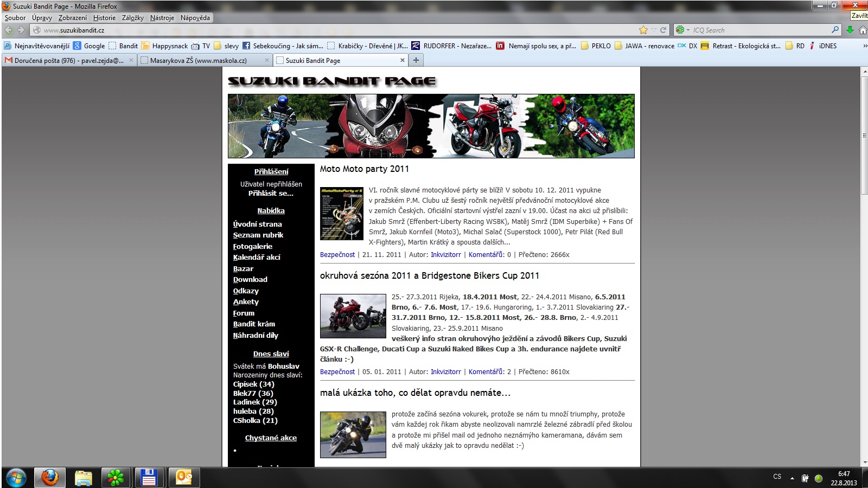The width and height of the screenshot is (868, 488).
Task: Open the Happysnack bookmark folder
Action: click(164, 46)
